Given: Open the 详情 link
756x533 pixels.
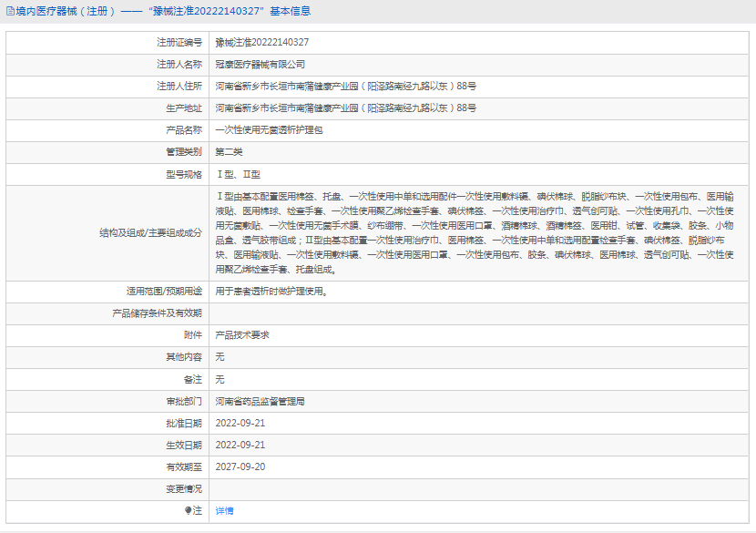Looking at the screenshot, I should click(224, 511).
